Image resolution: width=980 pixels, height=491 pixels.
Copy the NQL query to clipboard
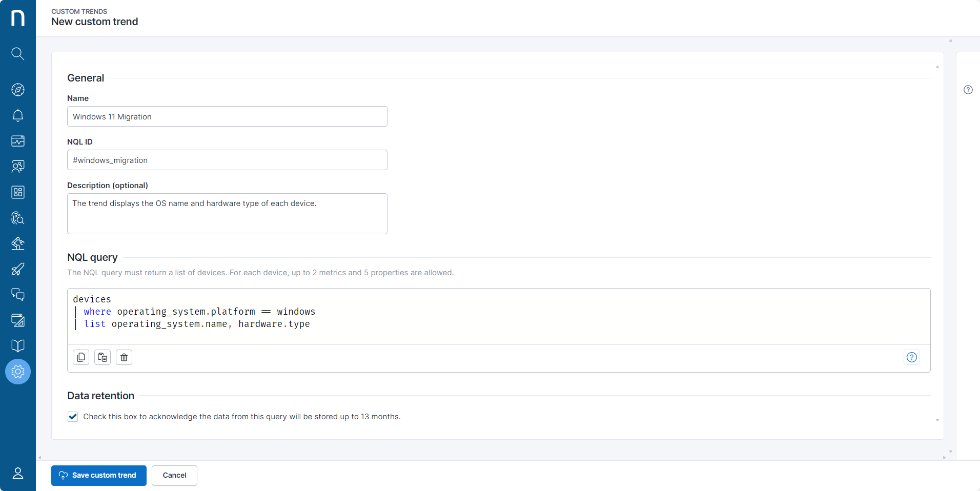(81, 357)
